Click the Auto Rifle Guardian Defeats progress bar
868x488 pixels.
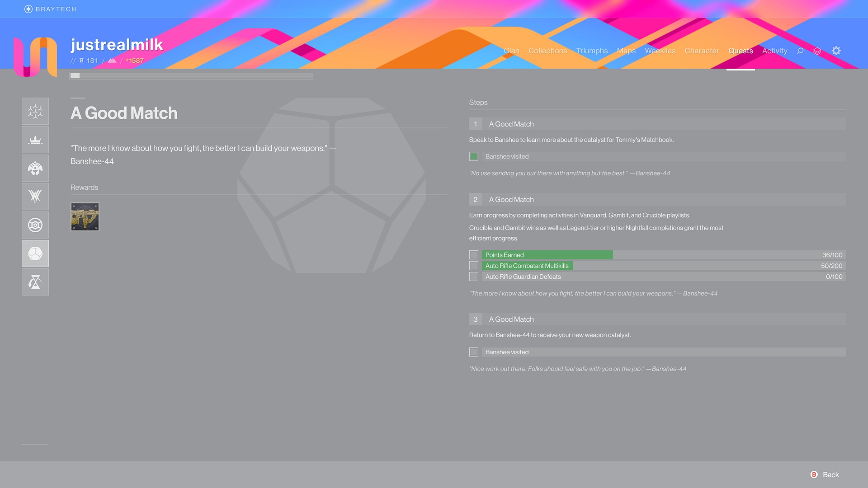point(664,277)
